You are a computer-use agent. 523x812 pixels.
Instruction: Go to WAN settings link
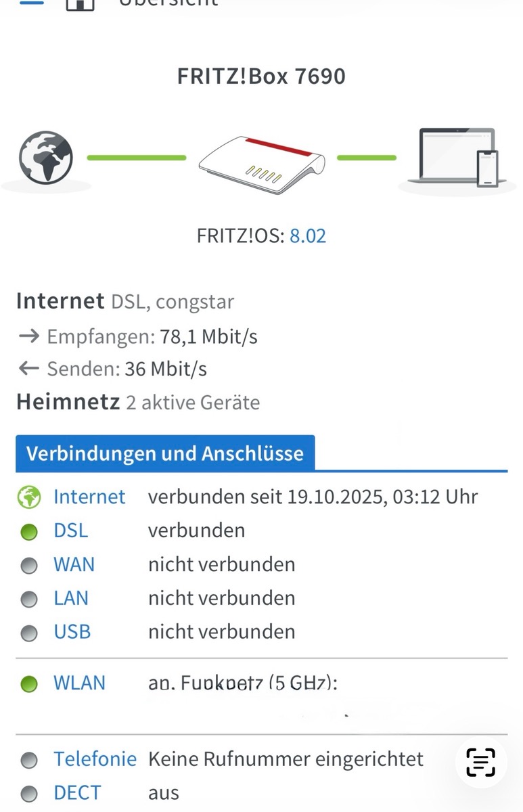[x=74, y=564]
